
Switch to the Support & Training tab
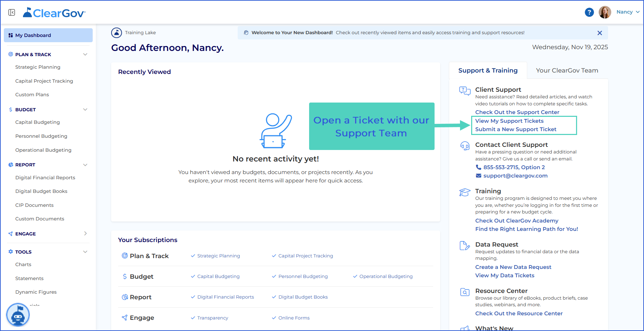coord(488,70)
